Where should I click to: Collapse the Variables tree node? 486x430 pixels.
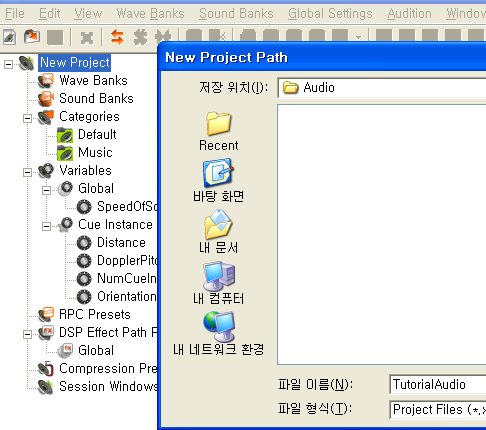pos(28,172)
